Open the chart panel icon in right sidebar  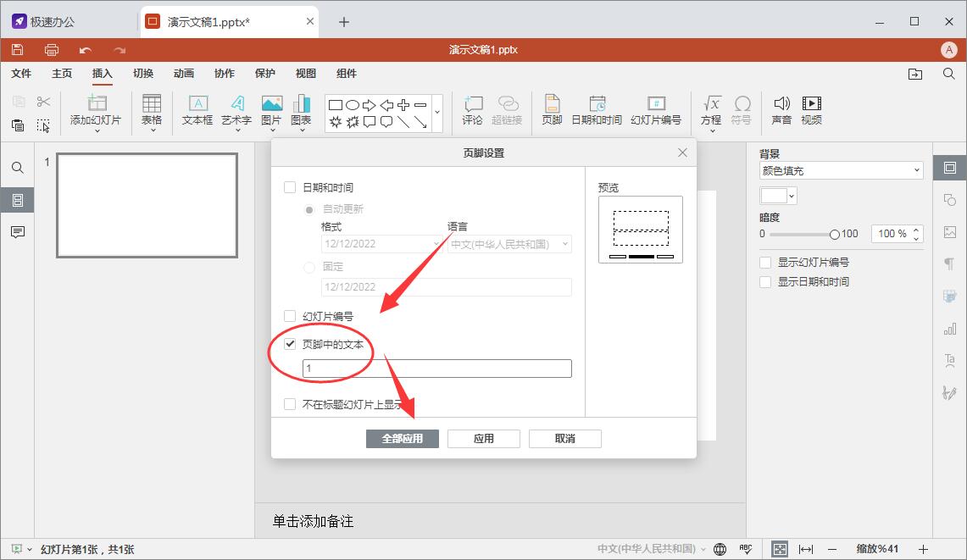949,329
